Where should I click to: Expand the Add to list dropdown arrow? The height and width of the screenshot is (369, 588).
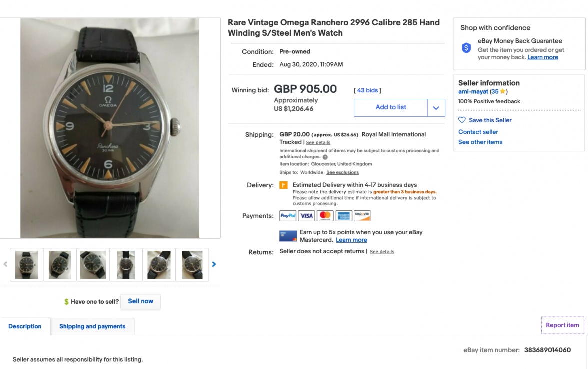click(436, 108)
